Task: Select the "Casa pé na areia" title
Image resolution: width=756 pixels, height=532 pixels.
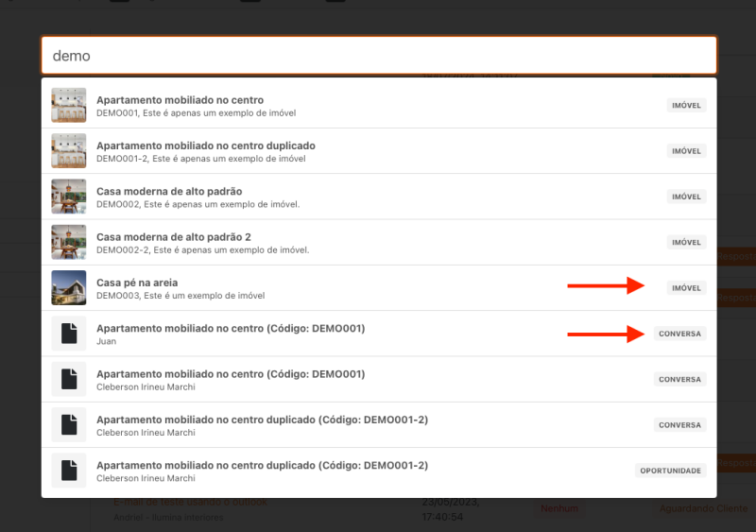Action: point(137,283)
